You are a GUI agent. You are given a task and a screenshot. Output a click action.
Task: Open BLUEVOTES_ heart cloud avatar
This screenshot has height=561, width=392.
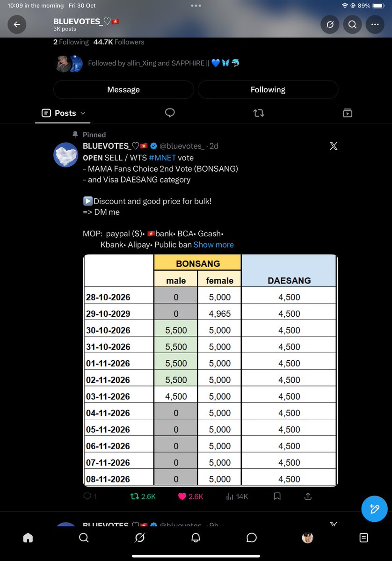pos(66,155)
